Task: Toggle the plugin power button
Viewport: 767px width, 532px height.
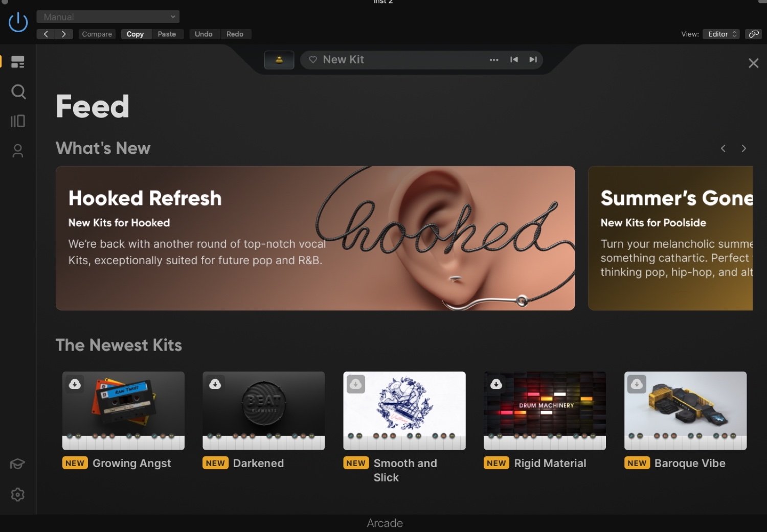Action: (18, 22)
